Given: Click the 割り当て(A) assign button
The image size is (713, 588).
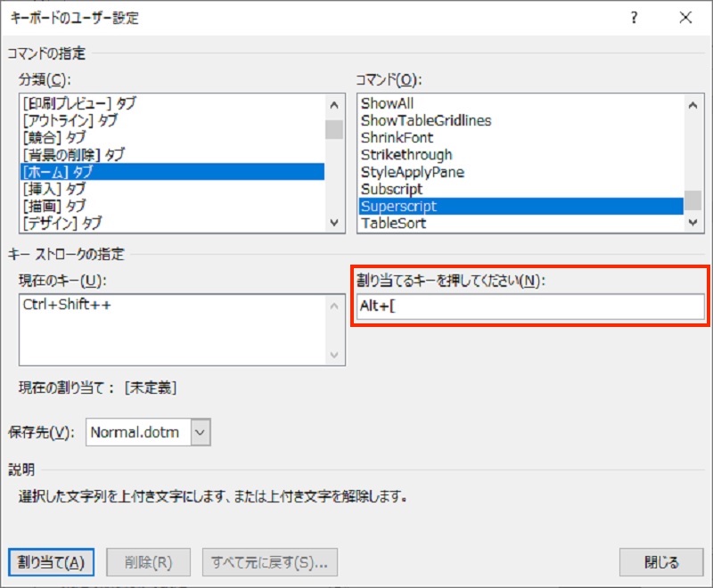Looking at the screenshot, I should tap(52, 562).
